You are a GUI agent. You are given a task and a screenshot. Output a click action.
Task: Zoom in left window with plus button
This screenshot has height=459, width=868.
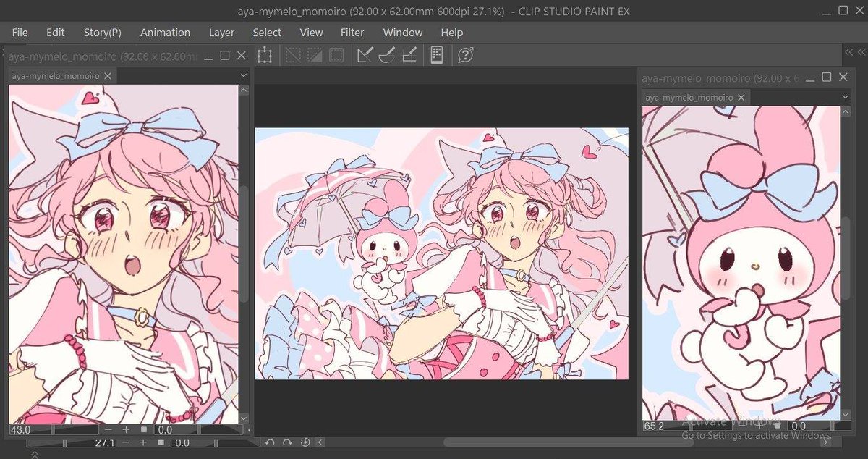[x=126, y=430]
